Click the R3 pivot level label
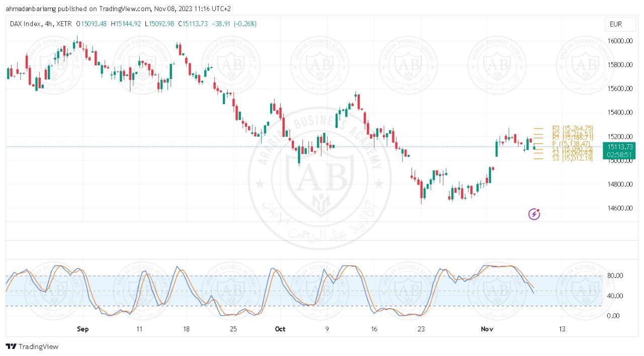This screenshot has height=356, width=644. [x=572, y=128]
